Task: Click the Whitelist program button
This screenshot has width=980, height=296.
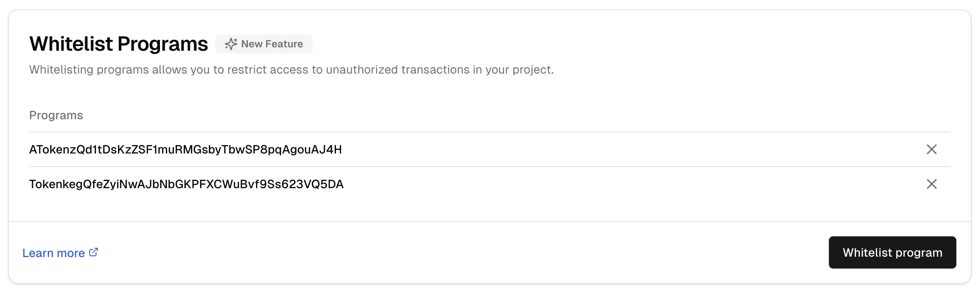Action: (x=892, y=252)
